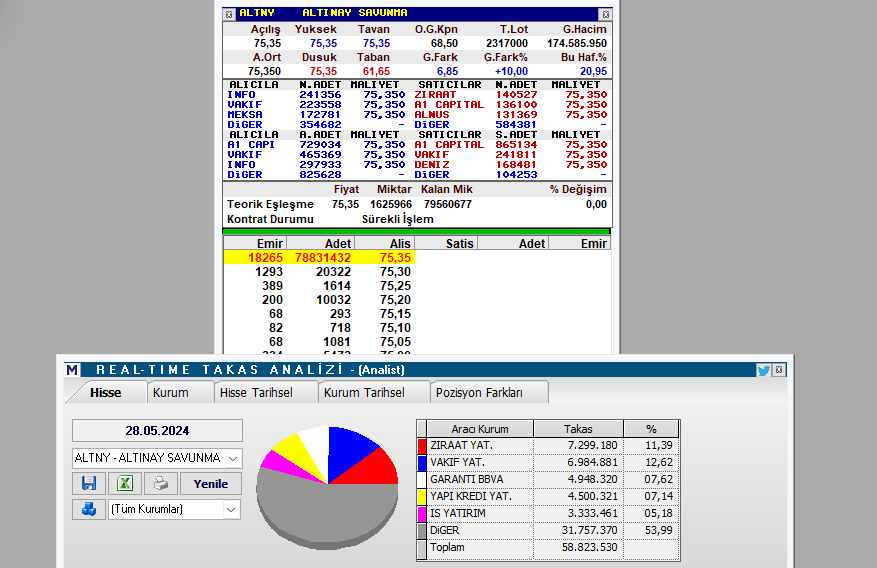Click the Emir header right of Satis
Screen dimensions: 877x568
point(579,243)
